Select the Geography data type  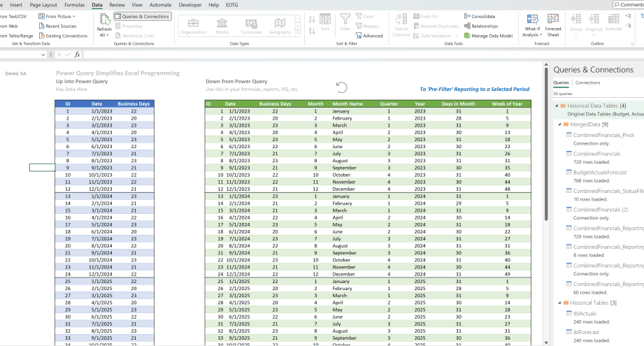[x=280, y=26]
